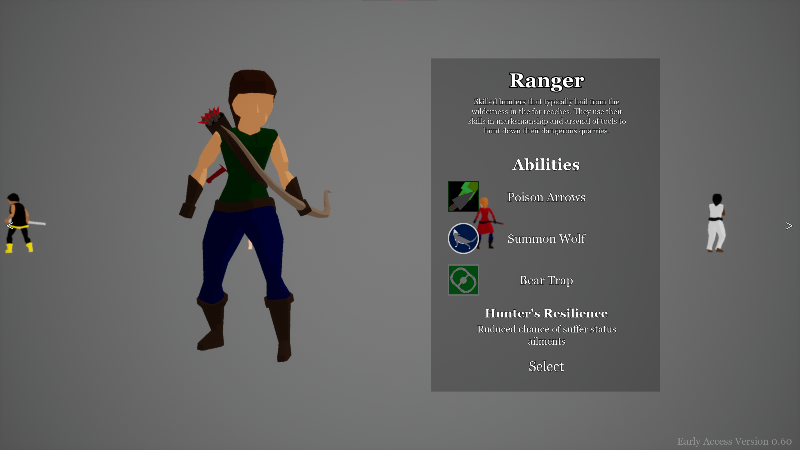Click the small red-dressed character figure
The image size is (800, 450).
click(x=486, y=222)
